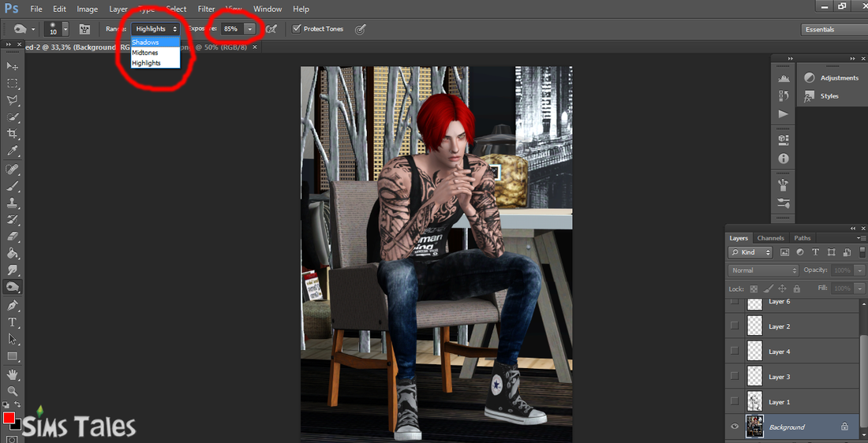Open the Exposure 85% slider arrow
This screenshot has width=868, height=443.
[x=250, y=28]
